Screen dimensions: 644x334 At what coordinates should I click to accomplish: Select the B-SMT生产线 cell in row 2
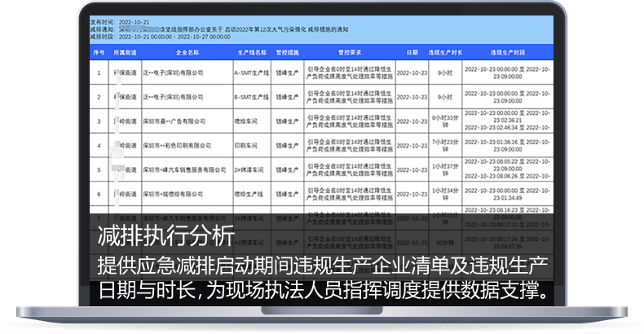click(249, 97)
